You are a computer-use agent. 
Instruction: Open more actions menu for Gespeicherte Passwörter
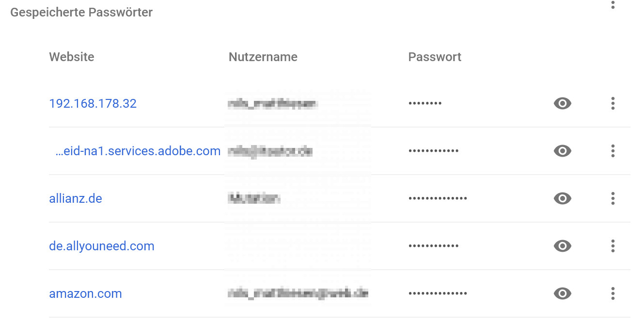point(613,5)
